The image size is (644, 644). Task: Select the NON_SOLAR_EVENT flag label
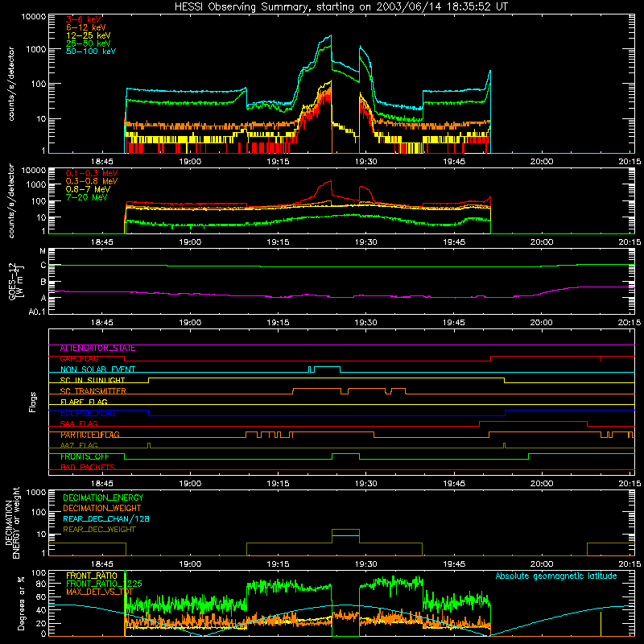click(97, 369)
